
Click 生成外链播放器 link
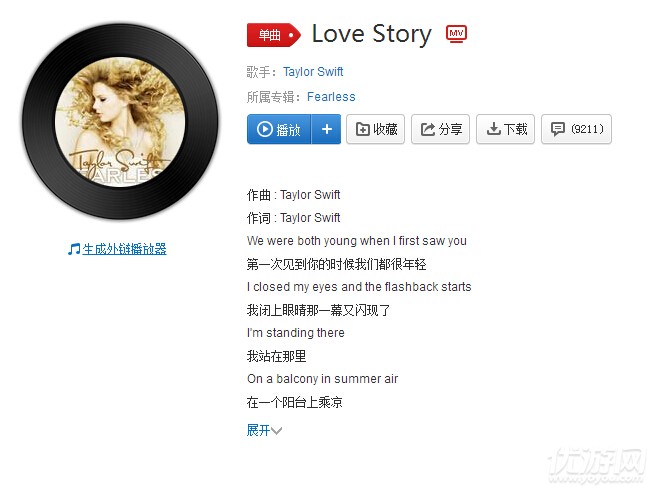point(124,249)
